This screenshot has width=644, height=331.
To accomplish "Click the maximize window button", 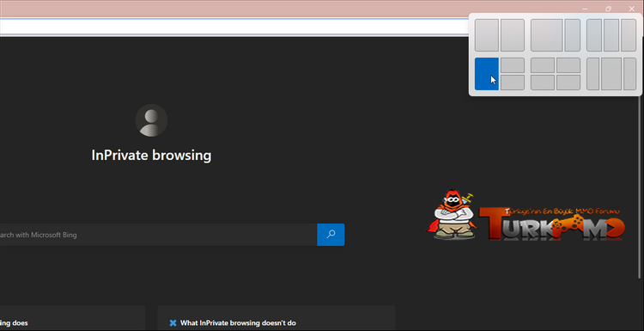I will [x=608, y=9].
